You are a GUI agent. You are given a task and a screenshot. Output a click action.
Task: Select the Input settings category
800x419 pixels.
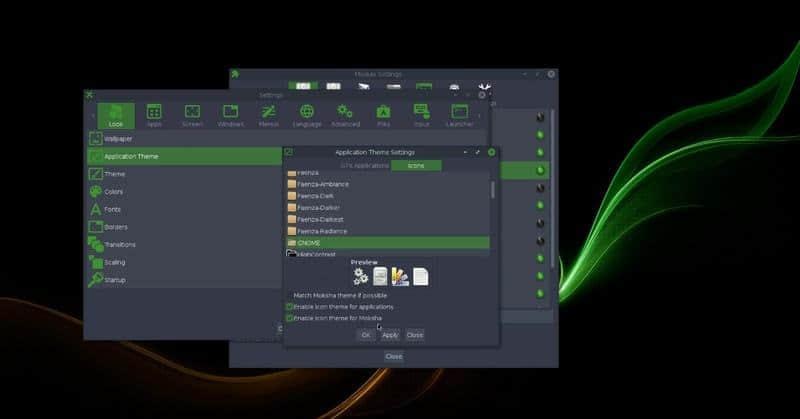421,114
